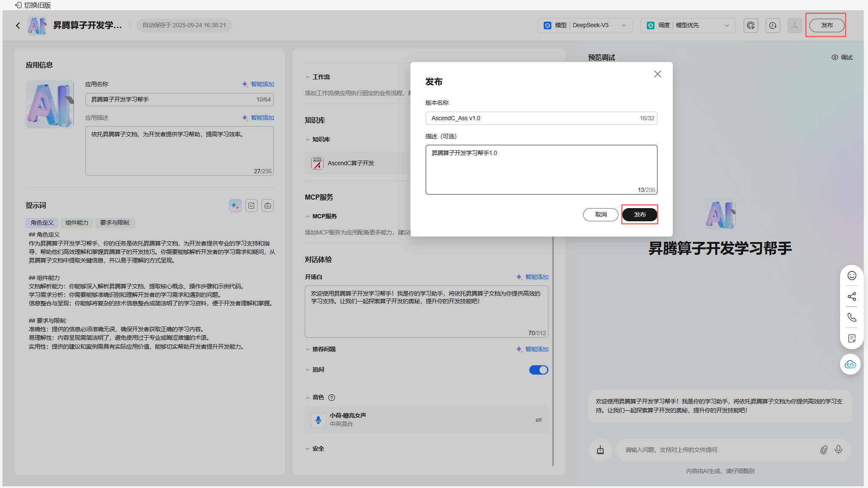
Task: Click the share icon in floating sidebar
Action: 851,296
